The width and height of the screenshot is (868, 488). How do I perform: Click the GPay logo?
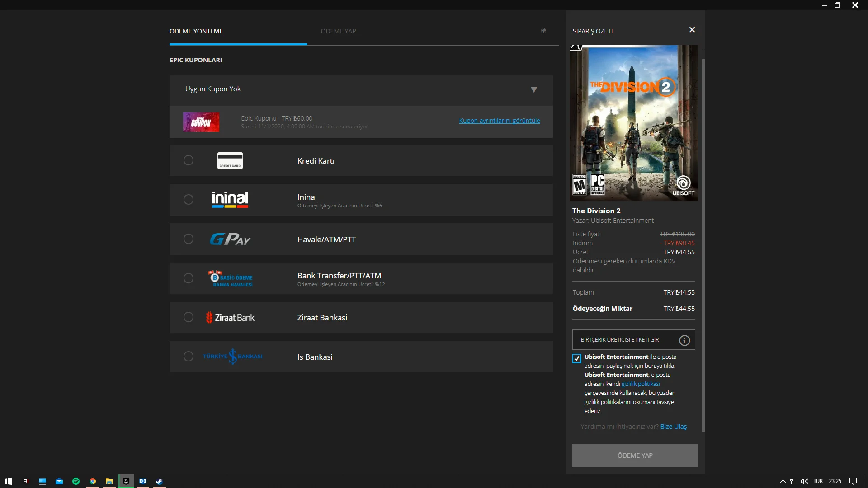pyautogui.click(x=230, y=239)
